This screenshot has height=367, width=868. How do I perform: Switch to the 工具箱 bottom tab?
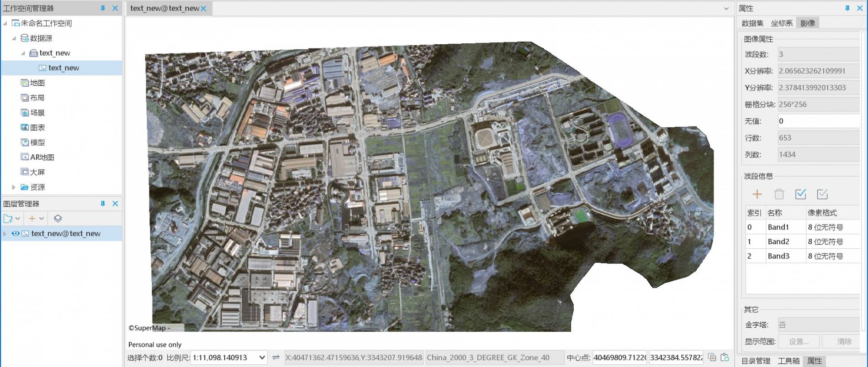pyautogui.click(x=789, y=361)
